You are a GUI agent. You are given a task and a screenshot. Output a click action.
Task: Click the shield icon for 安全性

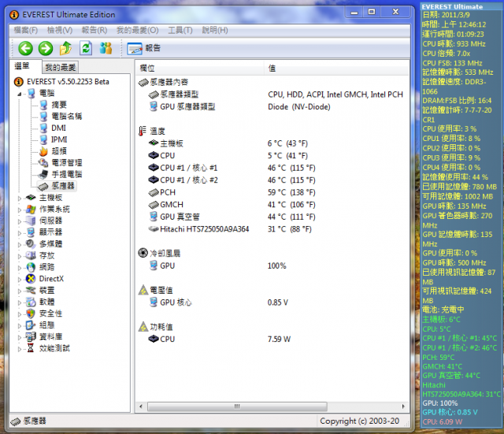31,313
